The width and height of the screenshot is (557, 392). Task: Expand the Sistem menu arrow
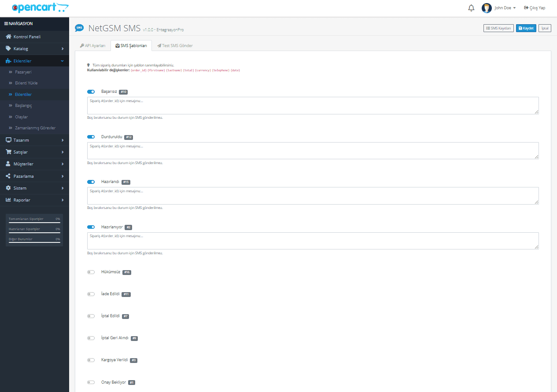(x=63, y=188)
